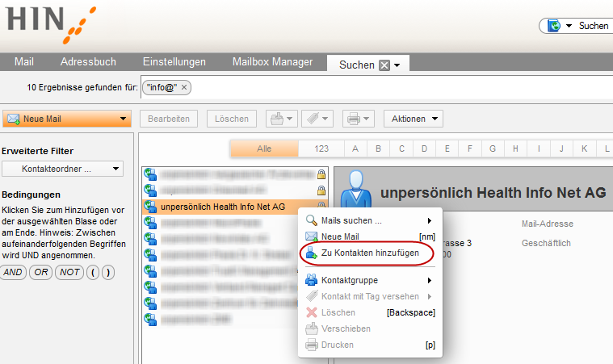Open the Kontakteordner filter dropdown
This screenshot has width=613, height=364.
(62, 169)
